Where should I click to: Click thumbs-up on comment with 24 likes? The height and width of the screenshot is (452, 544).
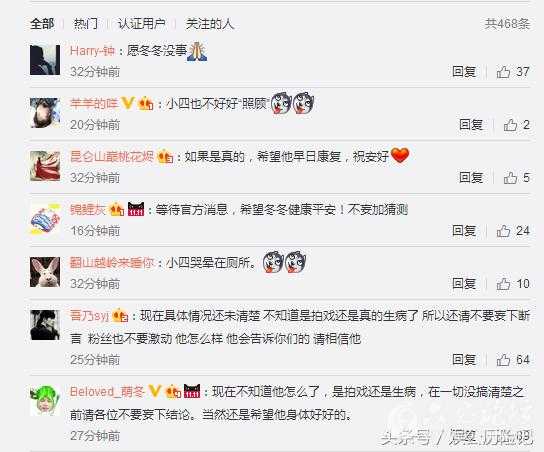click(503, 231)
